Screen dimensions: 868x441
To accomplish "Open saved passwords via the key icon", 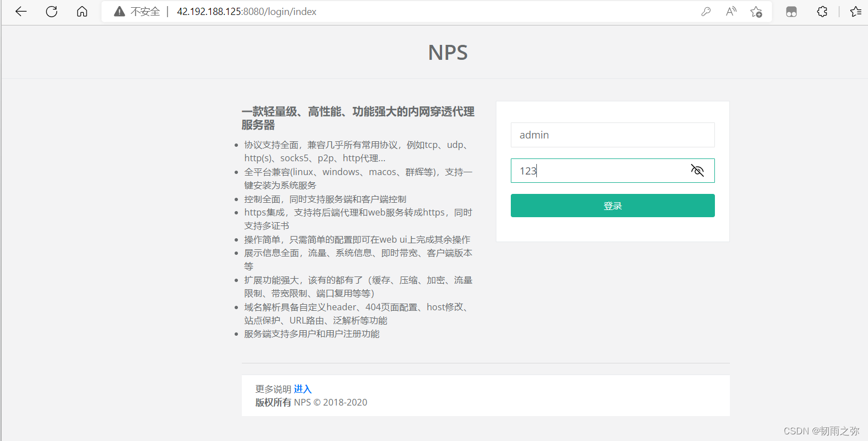I will tap(706, 12).
